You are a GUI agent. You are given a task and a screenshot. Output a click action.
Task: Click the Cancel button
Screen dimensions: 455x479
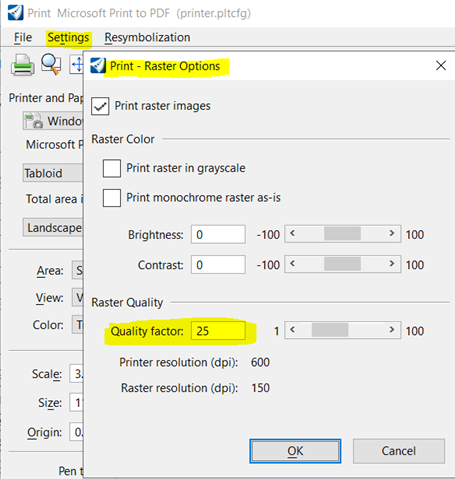(399, 451)
